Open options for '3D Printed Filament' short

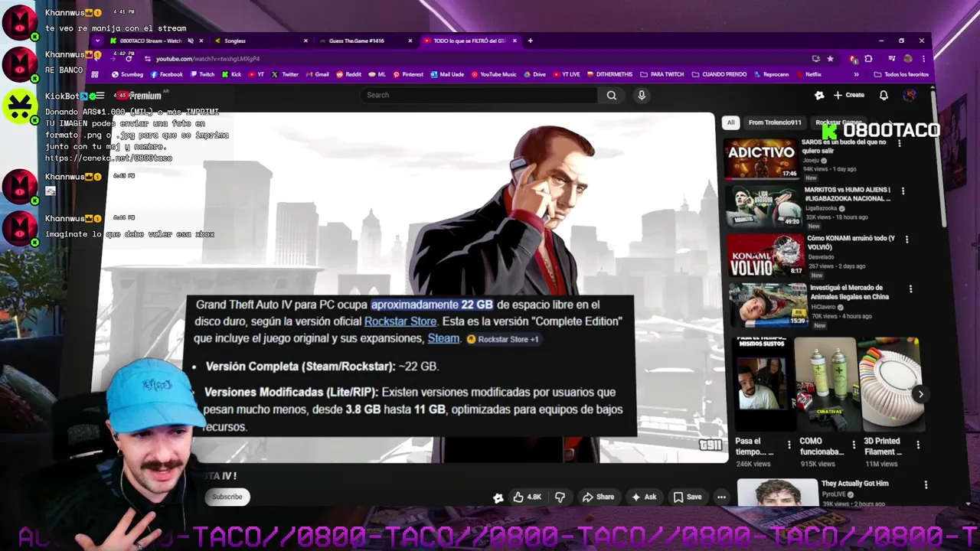[918, 444]
